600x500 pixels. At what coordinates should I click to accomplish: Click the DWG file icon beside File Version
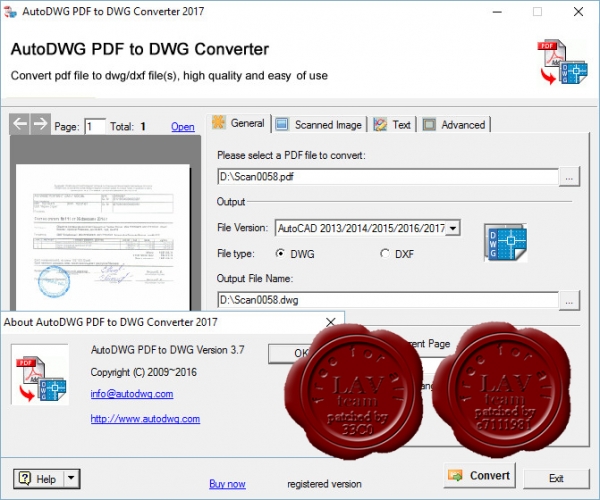[505, 243]
